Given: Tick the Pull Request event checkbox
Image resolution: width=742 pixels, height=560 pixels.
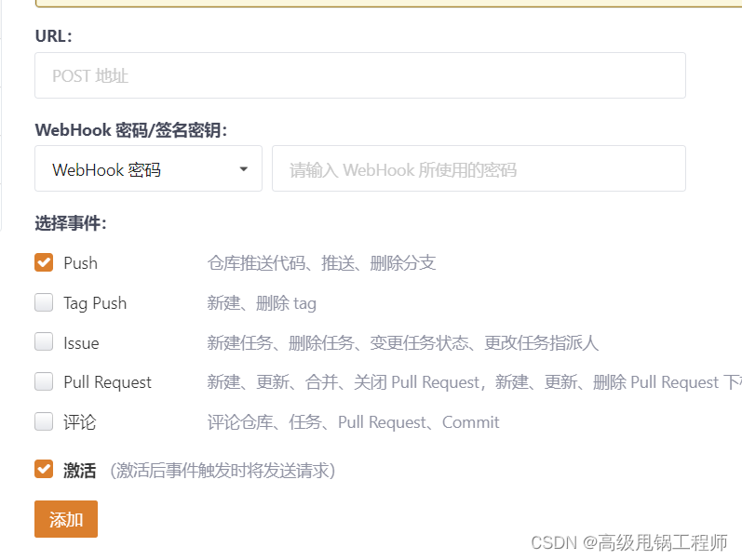Looking at the screenshot, I should pyautogui.click(x=44, y=381).
